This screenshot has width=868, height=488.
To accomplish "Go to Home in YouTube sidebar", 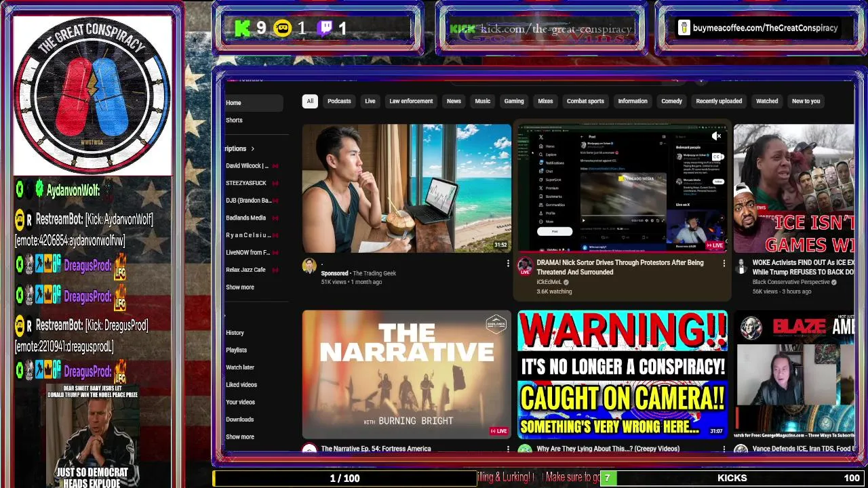I will [x=254, y=103].
